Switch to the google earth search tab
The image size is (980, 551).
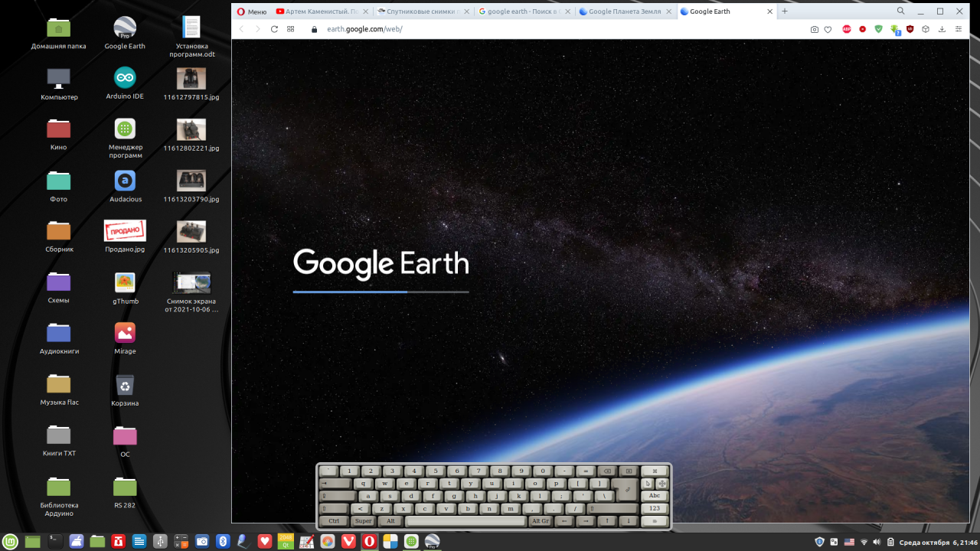[524, 11]
